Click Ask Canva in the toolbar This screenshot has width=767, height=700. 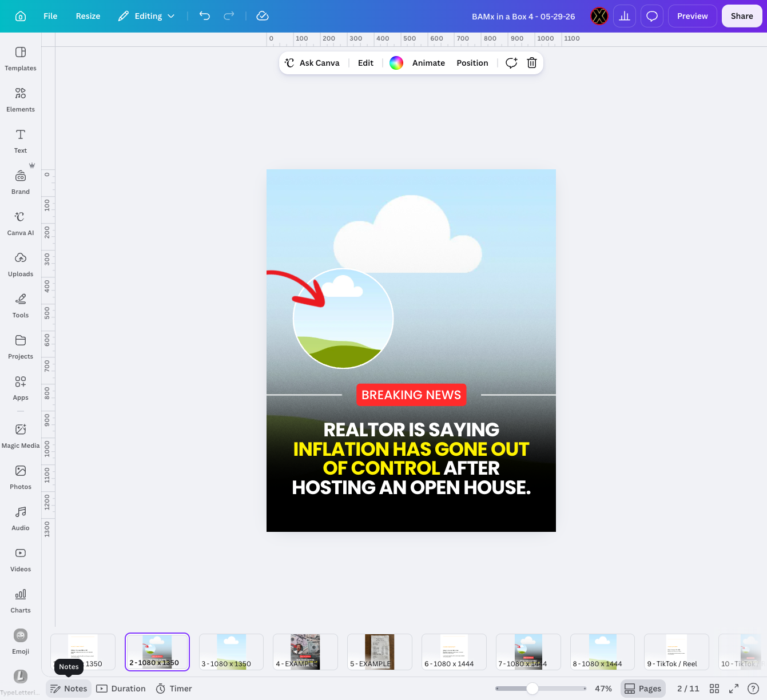(x=312, y=63)
